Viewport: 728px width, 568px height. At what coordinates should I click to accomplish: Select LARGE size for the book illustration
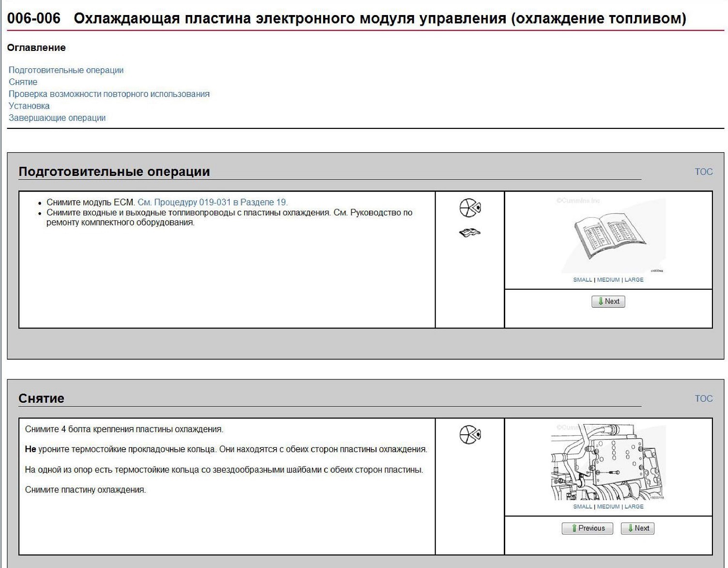(634, 280)
